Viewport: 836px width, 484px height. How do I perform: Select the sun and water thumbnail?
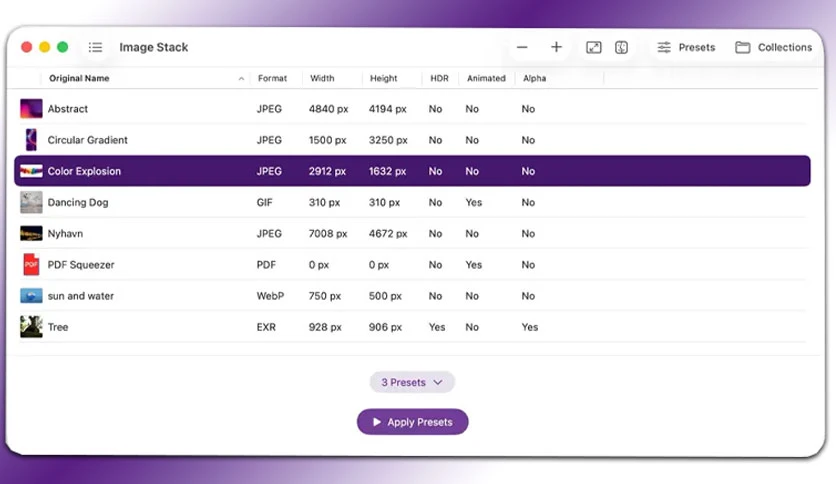pyautogui.click(x=31, y=296)
